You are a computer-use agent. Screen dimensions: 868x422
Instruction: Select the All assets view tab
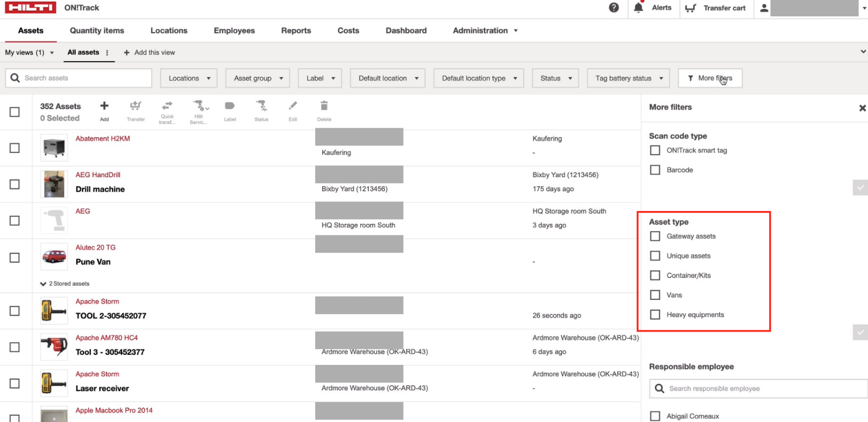[83, 52]
